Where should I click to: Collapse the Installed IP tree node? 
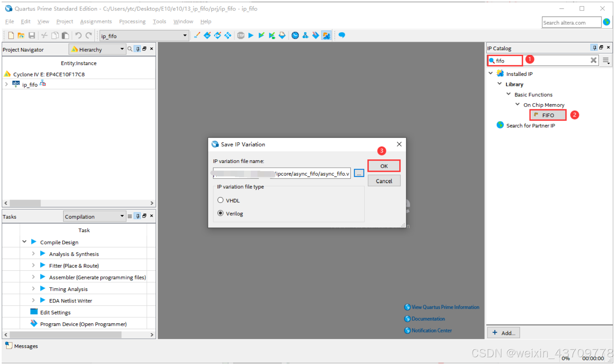[491, 73]
